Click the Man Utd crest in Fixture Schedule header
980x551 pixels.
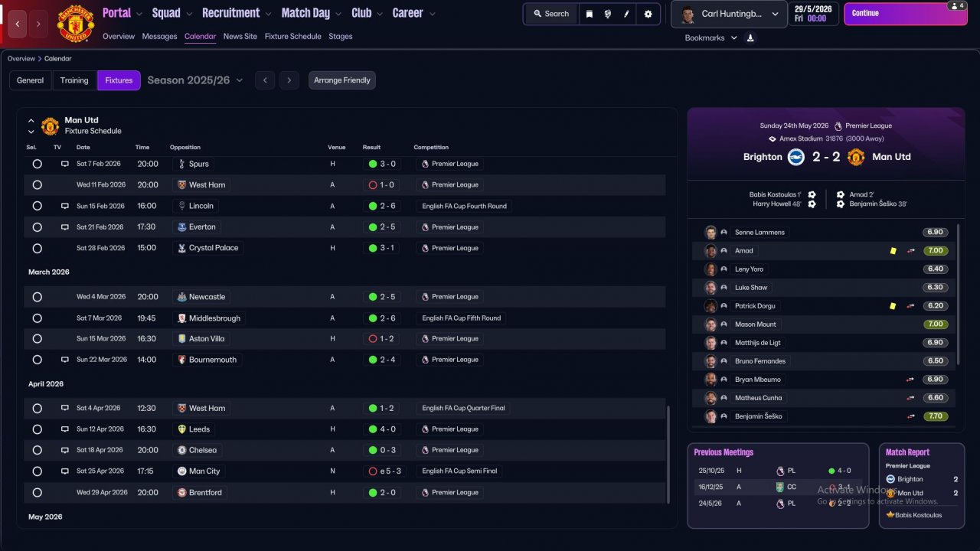[50, 126]
